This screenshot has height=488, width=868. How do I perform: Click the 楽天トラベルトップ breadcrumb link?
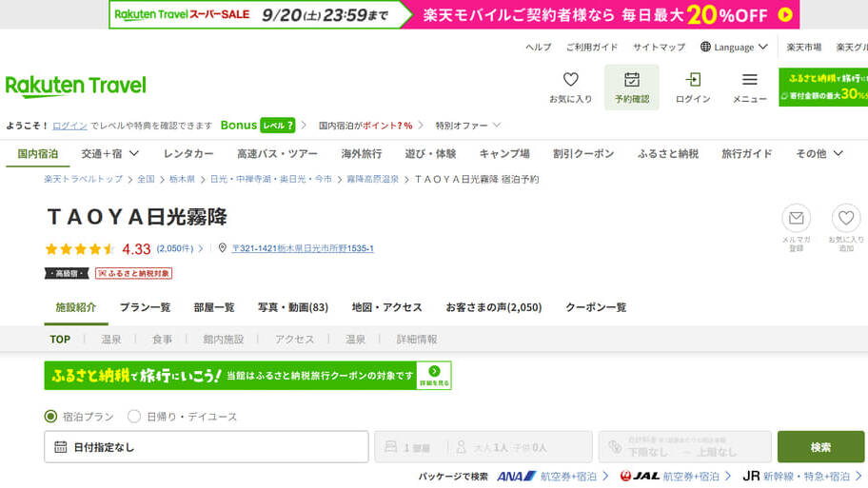pyautogui.click(x=84, y=179)
